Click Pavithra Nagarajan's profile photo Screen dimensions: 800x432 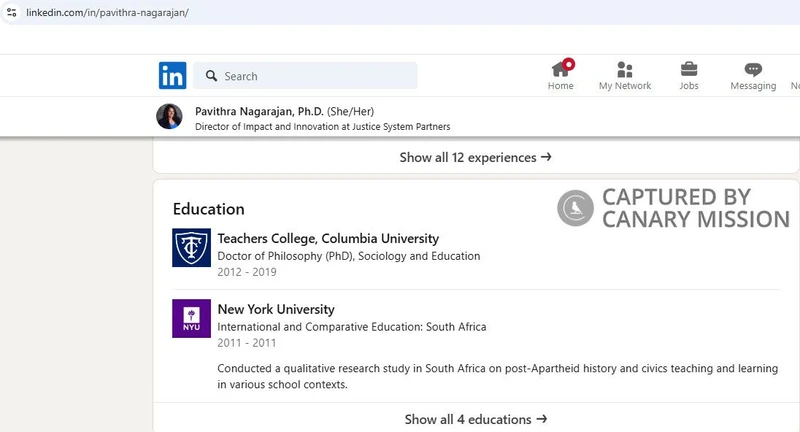click(169, 117)
